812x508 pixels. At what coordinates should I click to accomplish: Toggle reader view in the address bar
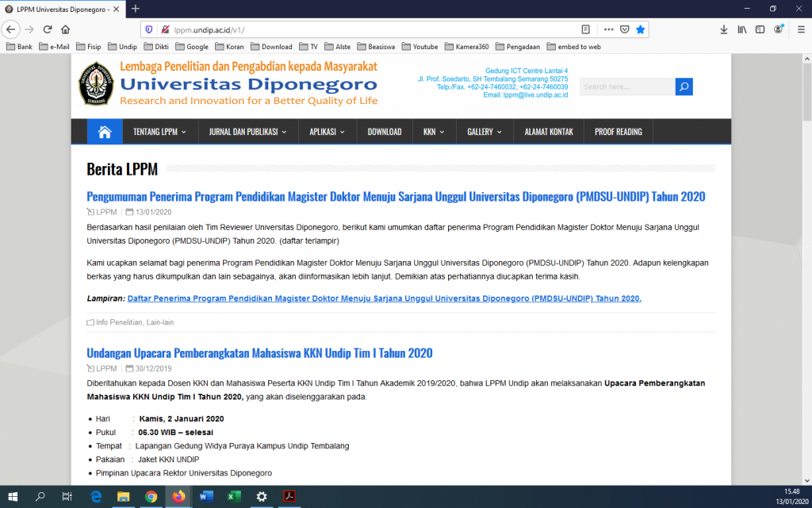[x=585, y=29]
